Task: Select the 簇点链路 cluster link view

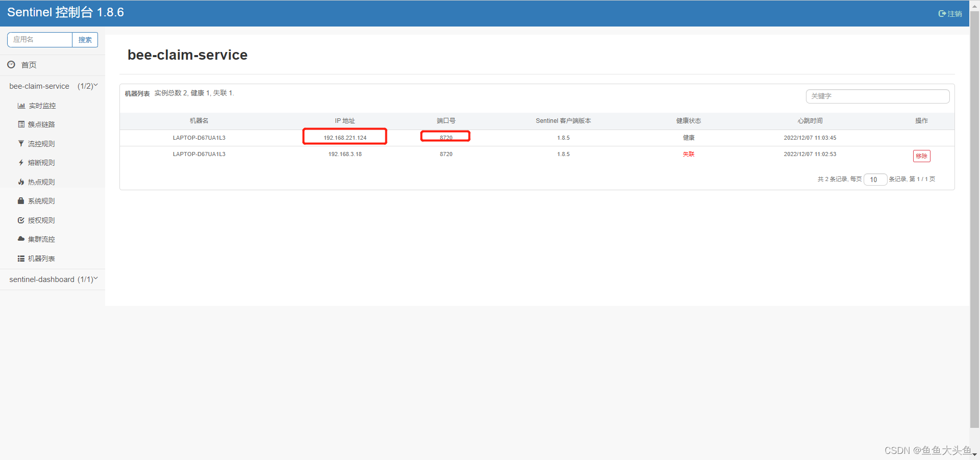Action: tap(42, 124)
